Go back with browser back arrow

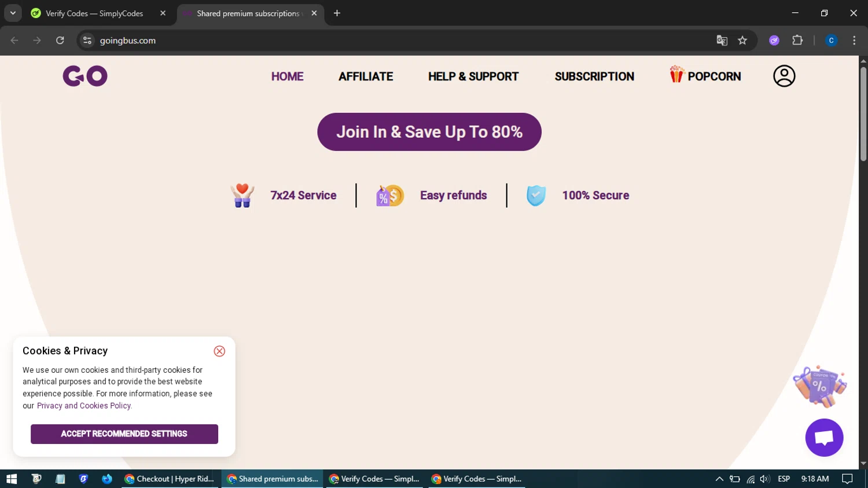pyautogui.click(x=14, y=41)
